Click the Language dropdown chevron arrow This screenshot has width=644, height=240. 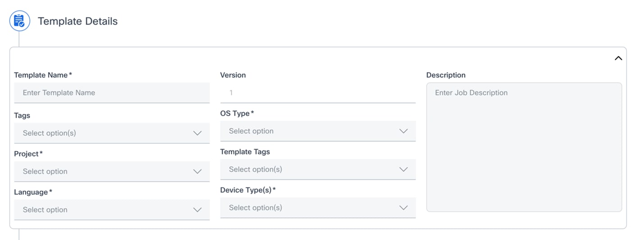click(197, 210)
